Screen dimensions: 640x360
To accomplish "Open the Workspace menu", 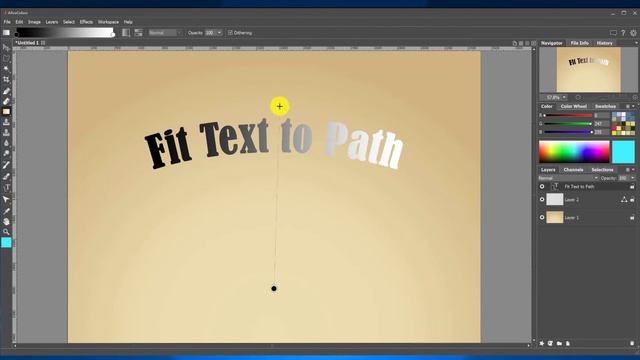I will [108, 22].
